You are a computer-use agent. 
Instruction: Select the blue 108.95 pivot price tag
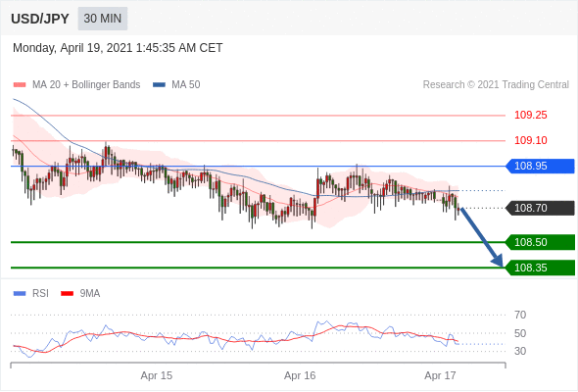(540, 166)
